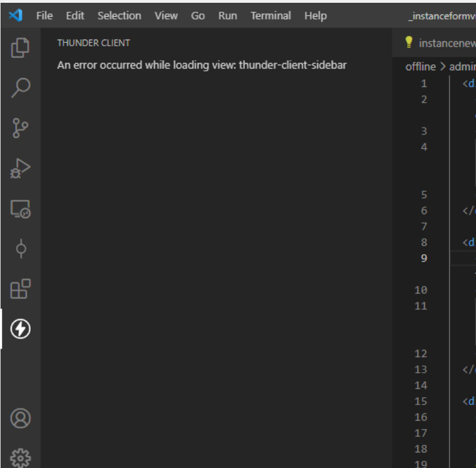
Task: Open the Manage settings gear
Action: 21,455
